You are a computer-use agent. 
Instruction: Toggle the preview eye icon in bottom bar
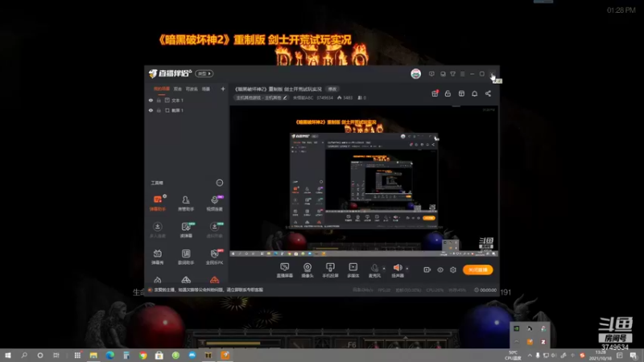pos(440,269)
